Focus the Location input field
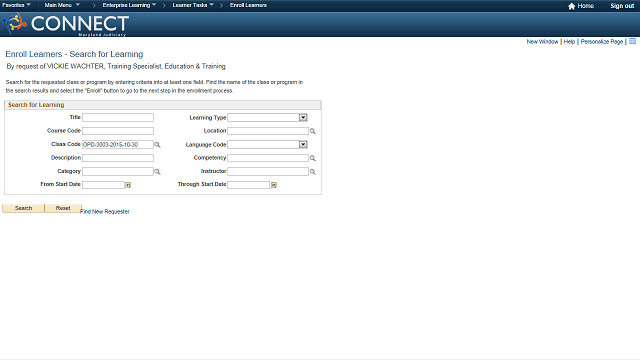640x360 pixels. coord(268,131)
